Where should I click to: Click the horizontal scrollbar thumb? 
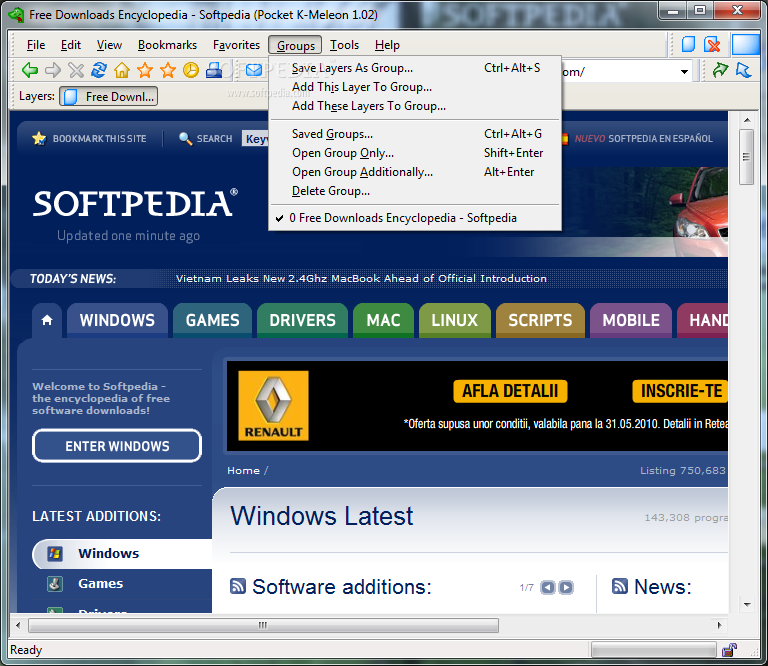coord(264,625)
